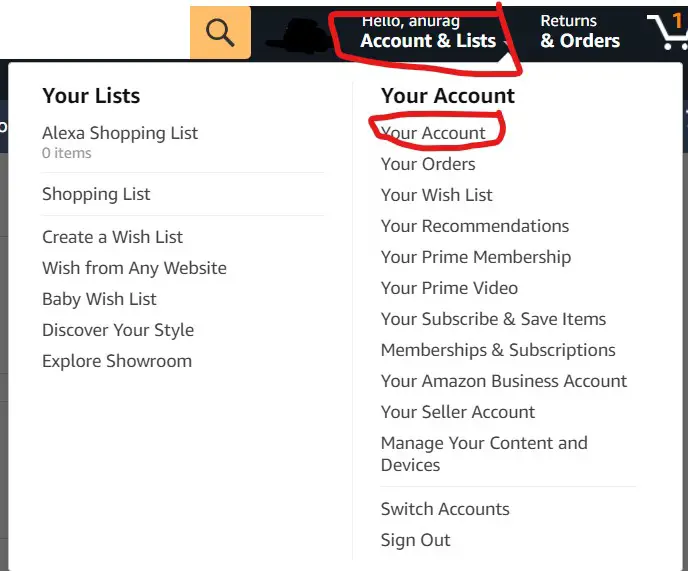
Task: Open Explore Showroom
Action: click(117, 361)
